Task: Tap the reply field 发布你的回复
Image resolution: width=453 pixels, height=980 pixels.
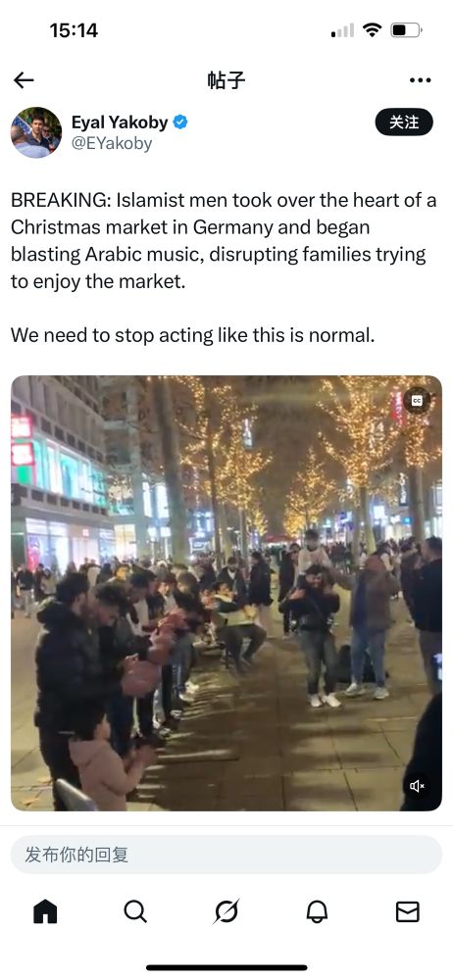Action: coord(226,855)
